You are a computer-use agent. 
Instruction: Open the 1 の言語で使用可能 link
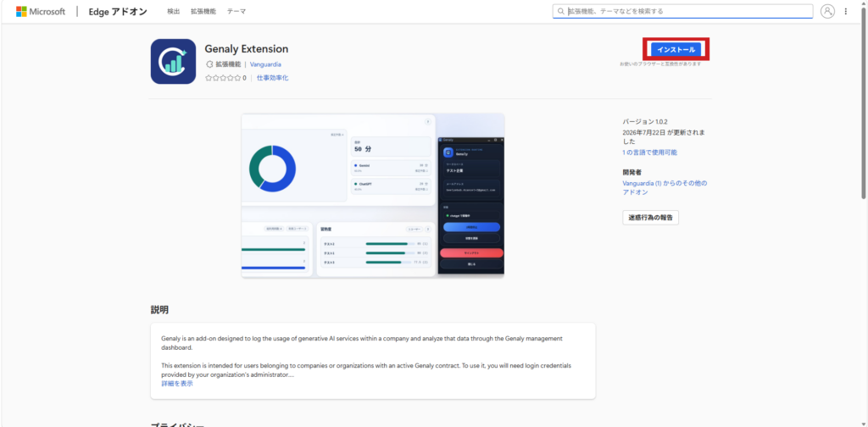click(649, 152)
